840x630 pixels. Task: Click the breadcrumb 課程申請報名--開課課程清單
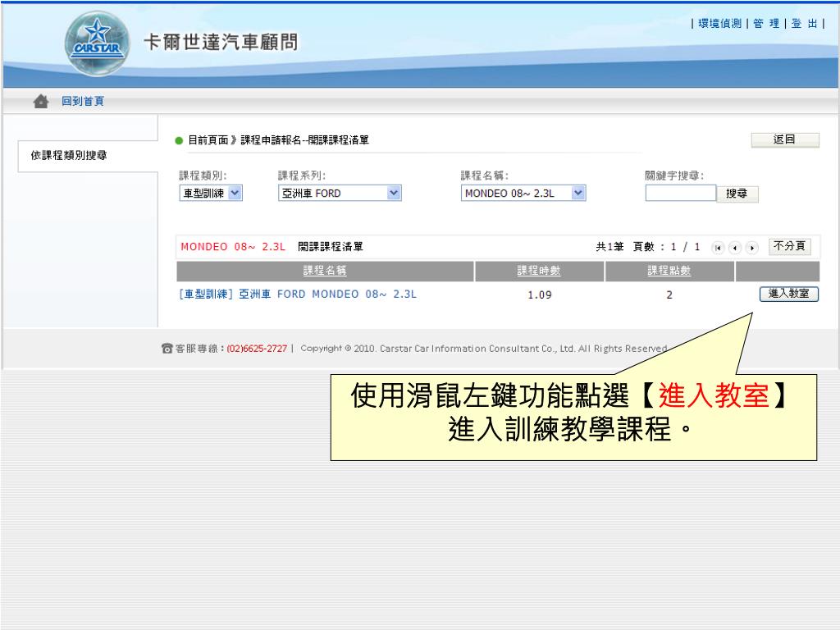point(305,140)
